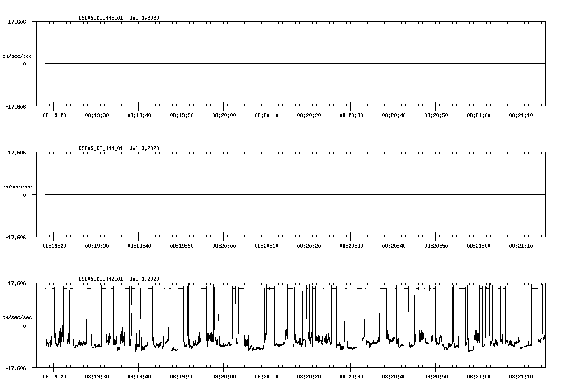This screenshot has height=392, width=576.
Task: Click 08:20:30 time label under HNN plot
Action: point(351,246)
